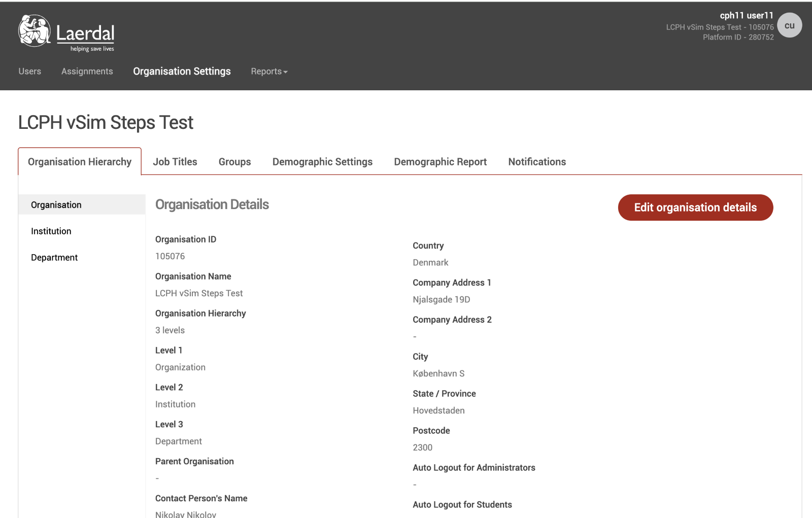
Task: Open Department in the left sidebar
Action: 54,258
